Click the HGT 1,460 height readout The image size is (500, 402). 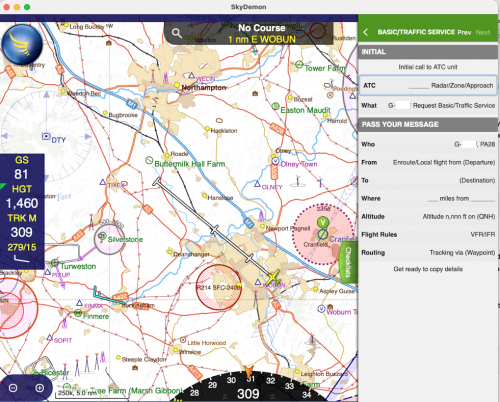click(x=21, y=197)
